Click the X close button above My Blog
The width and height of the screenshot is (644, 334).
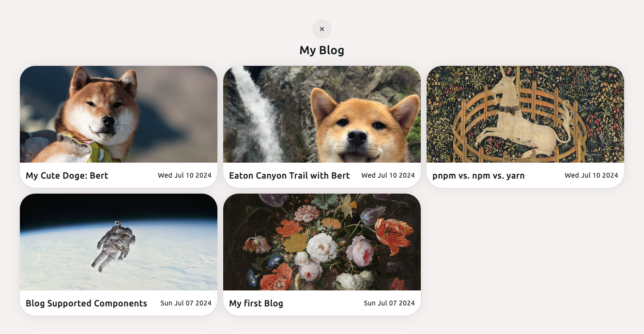(322, 29)
